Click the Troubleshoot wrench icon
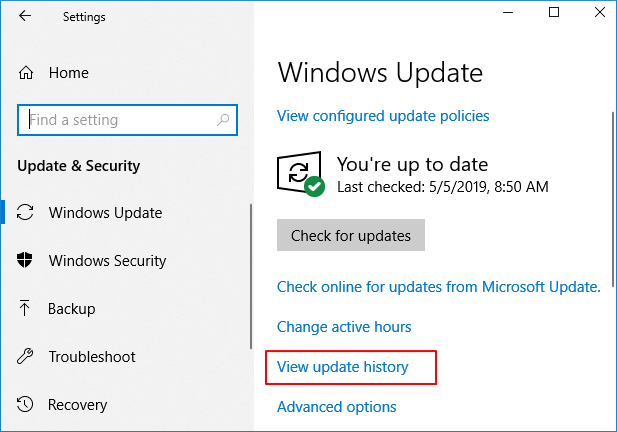The height and width of the screenshot is (432, 617). pos(27,357)
